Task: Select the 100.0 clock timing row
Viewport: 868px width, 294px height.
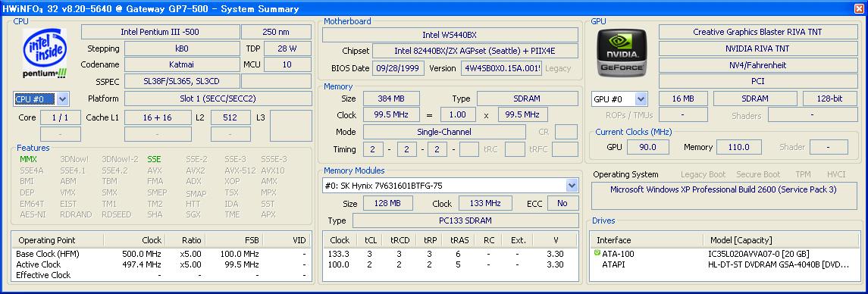Action: (450, 264)
